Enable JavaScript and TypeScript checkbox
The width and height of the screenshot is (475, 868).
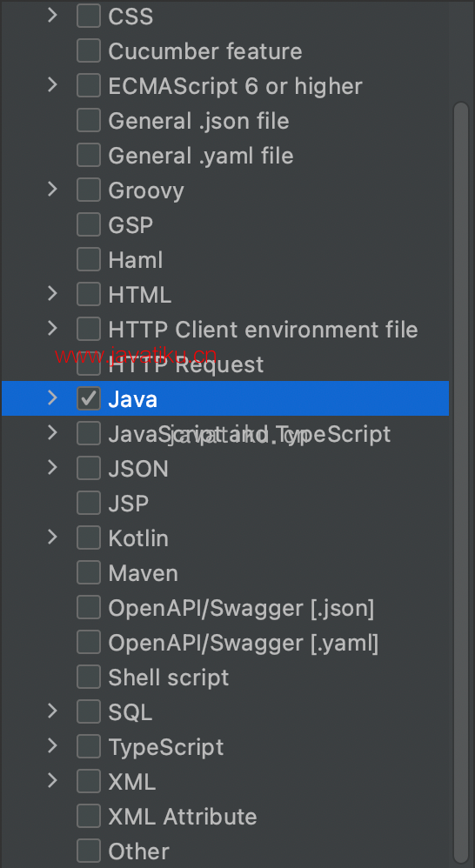click(x=89, y=433)
